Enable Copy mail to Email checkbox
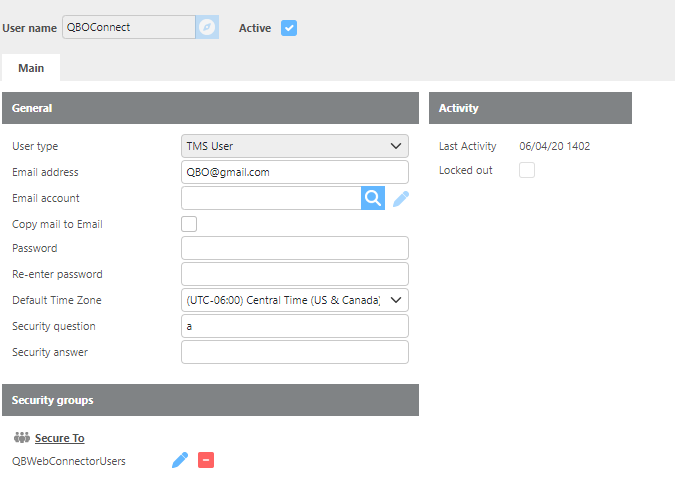The image size is (675, 491). pyautogui.click(x=189, y=224)
